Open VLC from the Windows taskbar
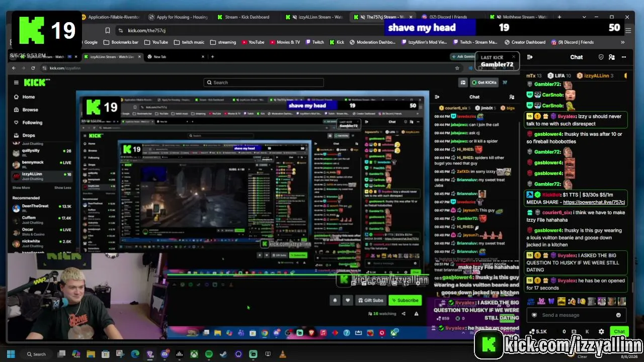 pos(283,354)
